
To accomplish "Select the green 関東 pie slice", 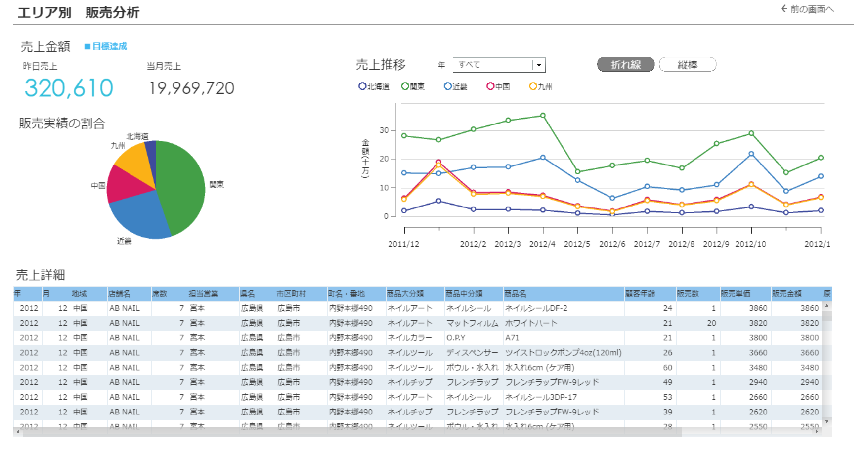I will [183, 183].
